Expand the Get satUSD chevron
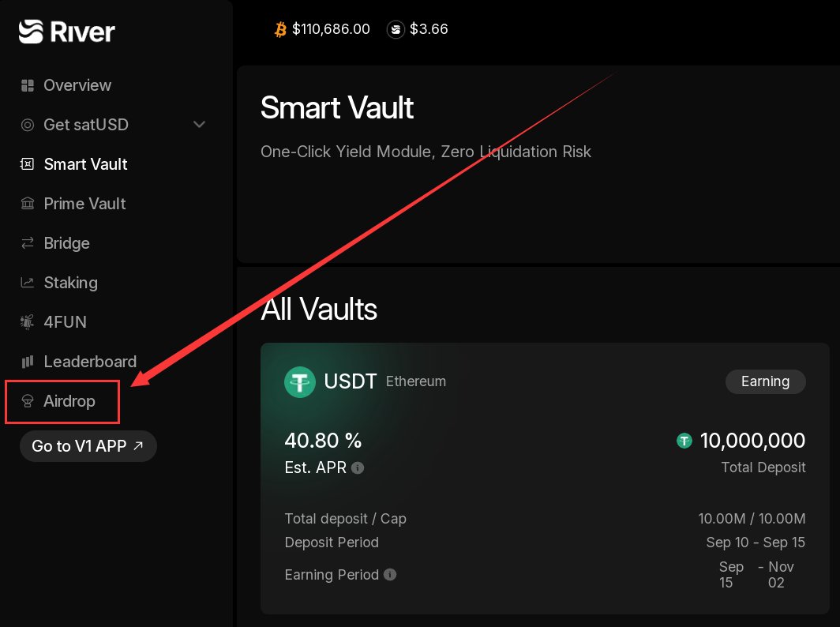This screenshot has width=840, height=627. pos(200,125)
